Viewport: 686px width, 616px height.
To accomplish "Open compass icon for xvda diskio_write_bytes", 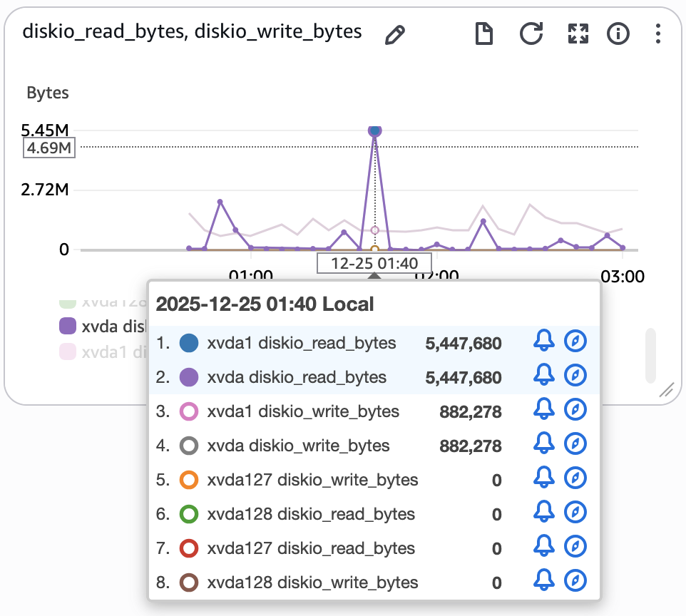I will click(x=575, y=444).
